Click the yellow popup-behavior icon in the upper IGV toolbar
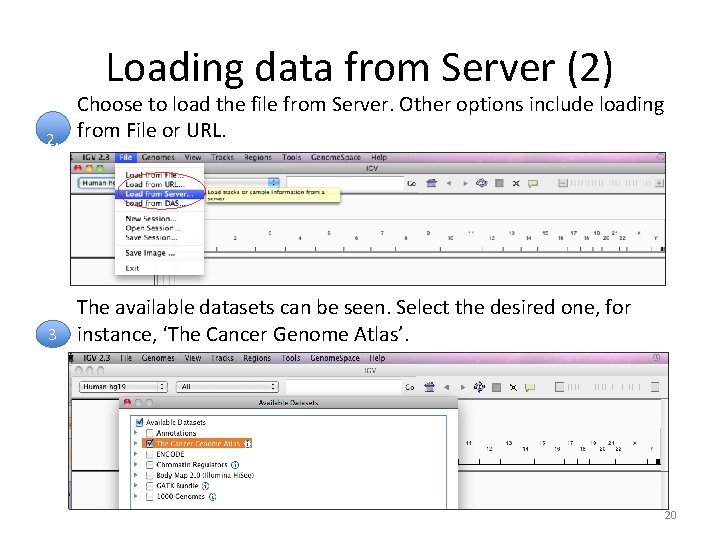 coord(533,184)
